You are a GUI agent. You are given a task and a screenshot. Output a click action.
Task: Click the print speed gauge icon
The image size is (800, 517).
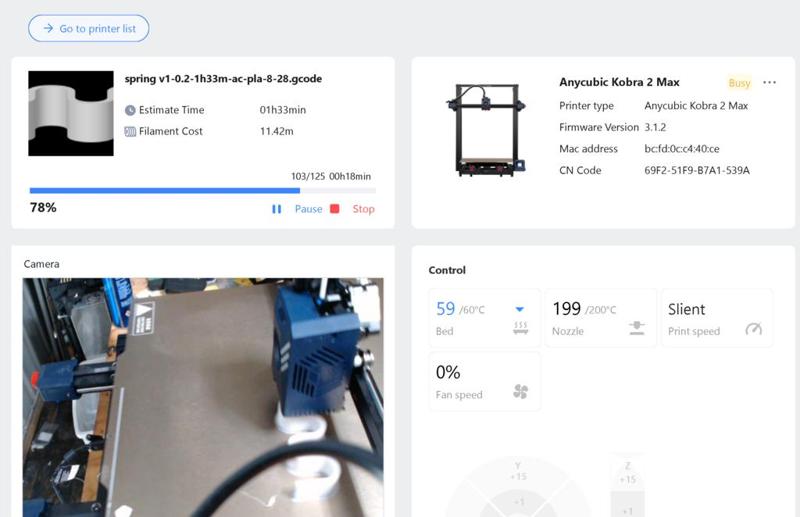pos(754,329)
